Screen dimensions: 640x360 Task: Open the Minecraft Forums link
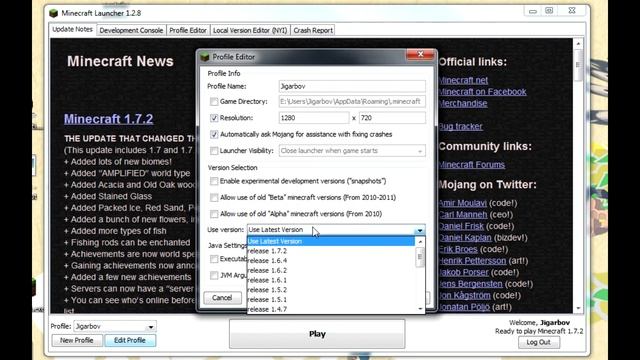(x=472, y=165)
